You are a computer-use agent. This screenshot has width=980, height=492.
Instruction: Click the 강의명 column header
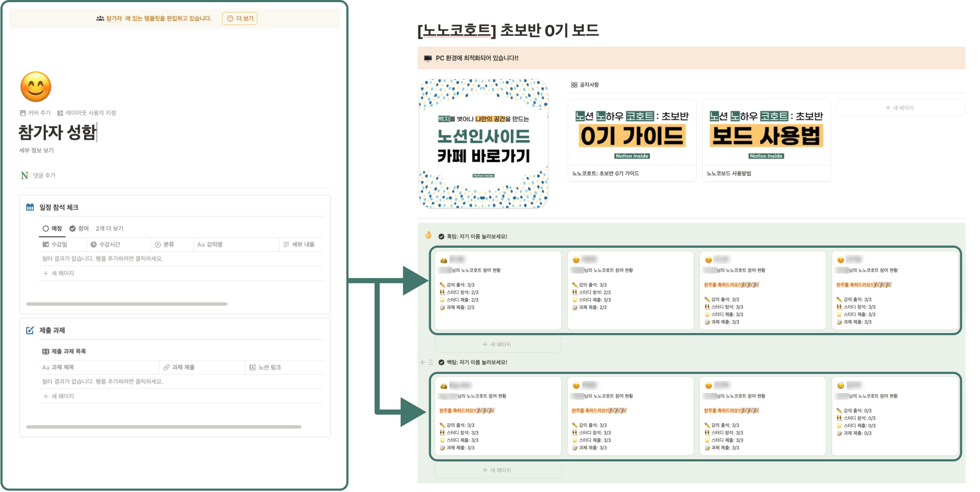point(236,244)
